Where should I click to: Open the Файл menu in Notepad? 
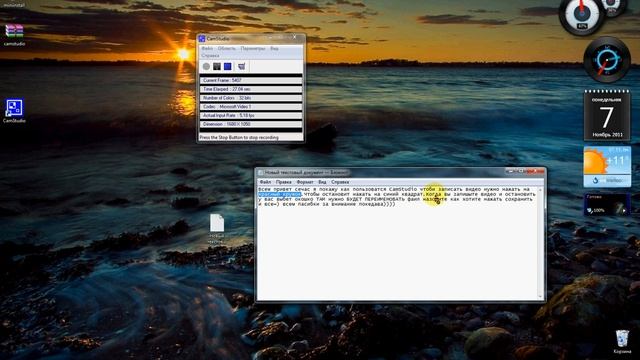[x=265, y=182]
